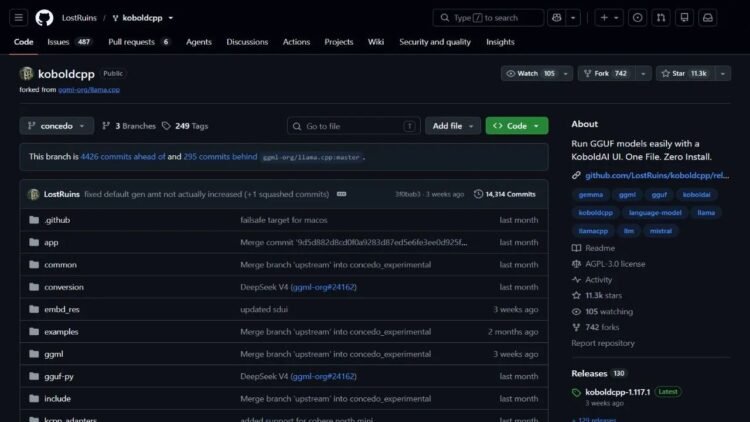750x422 pixels.
Task: Click the koboldcpp repository avatar
Action: [26, 74]
